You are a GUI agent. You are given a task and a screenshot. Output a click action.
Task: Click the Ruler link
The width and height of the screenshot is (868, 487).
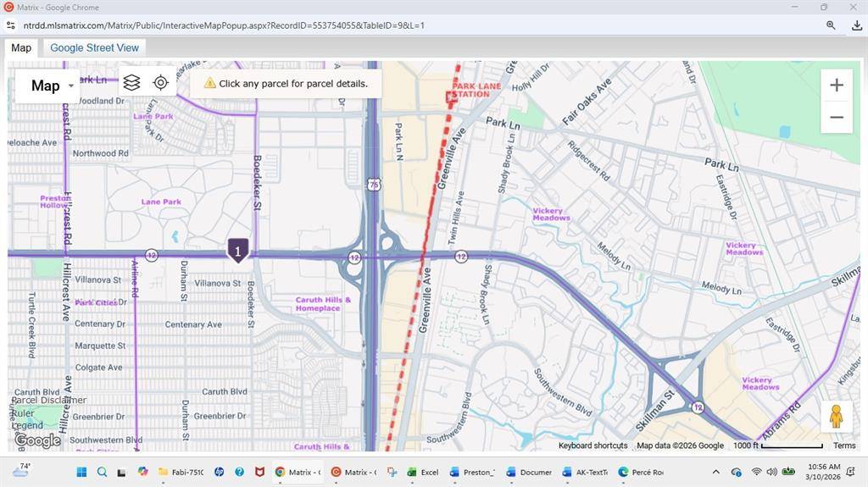(x=24, y=413)
